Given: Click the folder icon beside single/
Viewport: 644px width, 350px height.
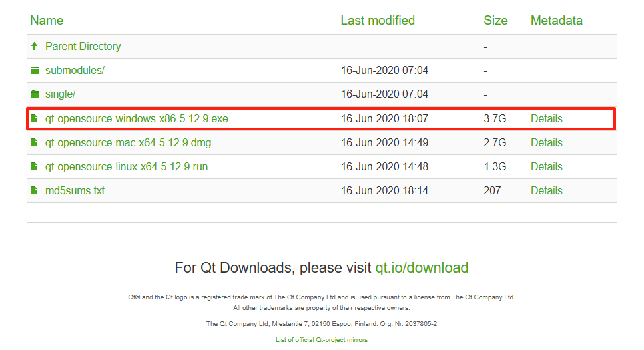Looking at the screenshot, I should [35, 94].
